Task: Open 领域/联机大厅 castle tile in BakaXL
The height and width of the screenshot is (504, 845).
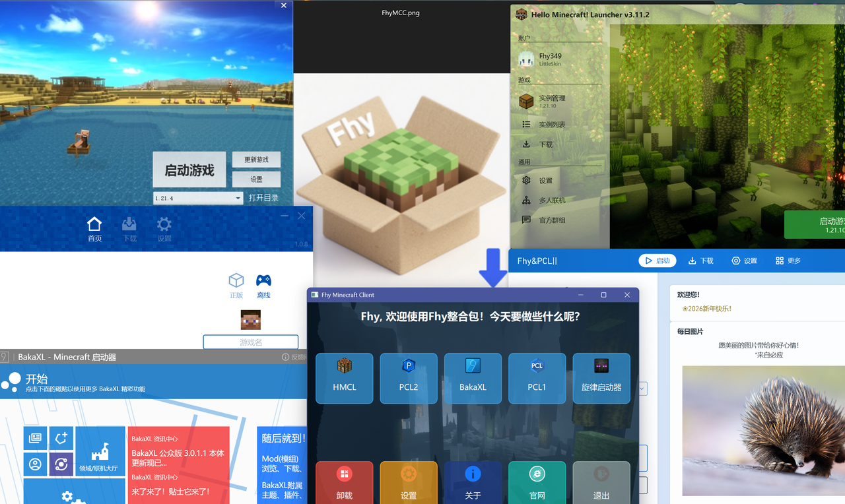Action: pyautogui.click(x=100, y=451)
